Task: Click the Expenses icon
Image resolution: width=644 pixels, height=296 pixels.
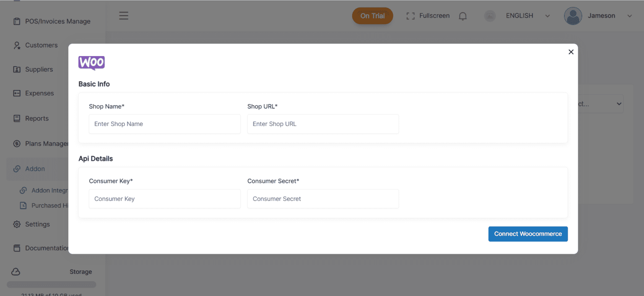Action: [x=17, y=93]
